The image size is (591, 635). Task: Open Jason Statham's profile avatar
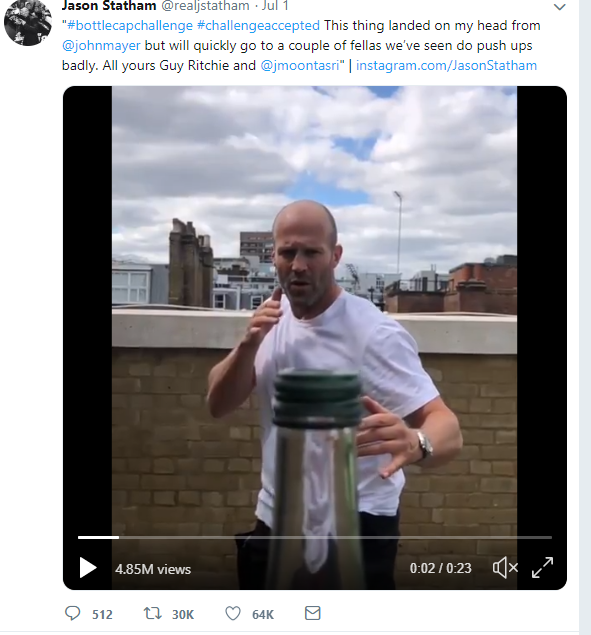click(28, 22)
